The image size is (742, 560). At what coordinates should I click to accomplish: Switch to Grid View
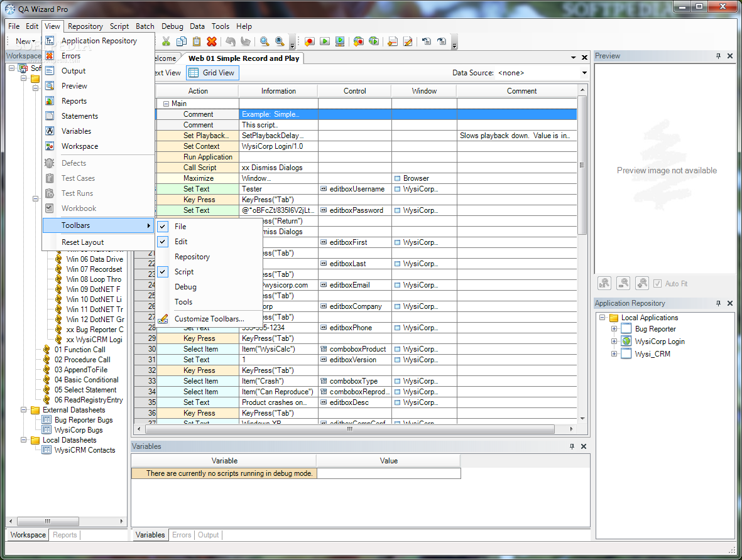pyautogui.click(x=212, y=73)
